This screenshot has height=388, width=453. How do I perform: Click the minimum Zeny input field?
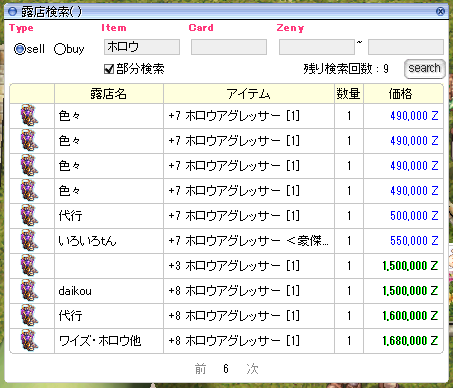317,47
